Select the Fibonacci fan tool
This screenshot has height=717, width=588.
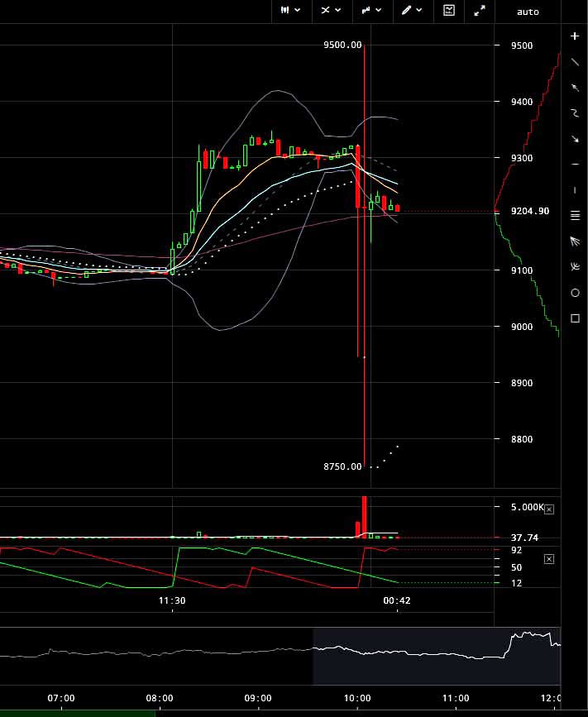click(575, 241)
